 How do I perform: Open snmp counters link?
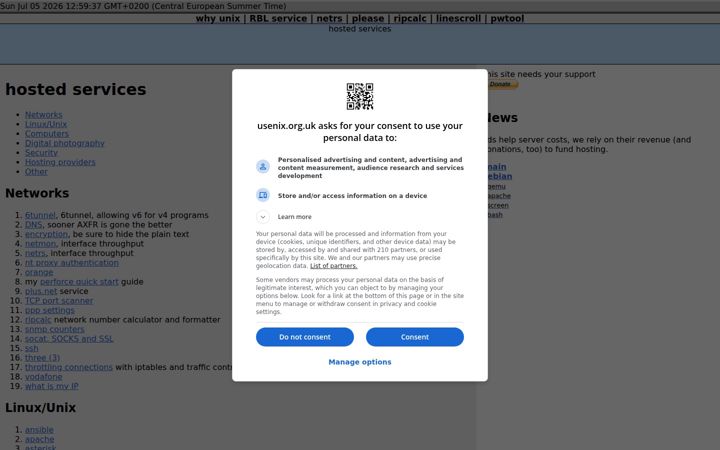(55, 329)
